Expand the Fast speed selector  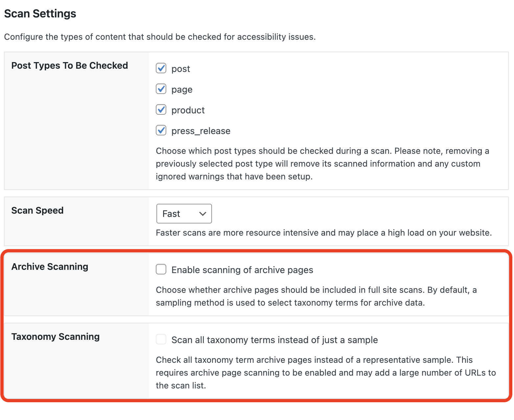[x=184, y=213]
